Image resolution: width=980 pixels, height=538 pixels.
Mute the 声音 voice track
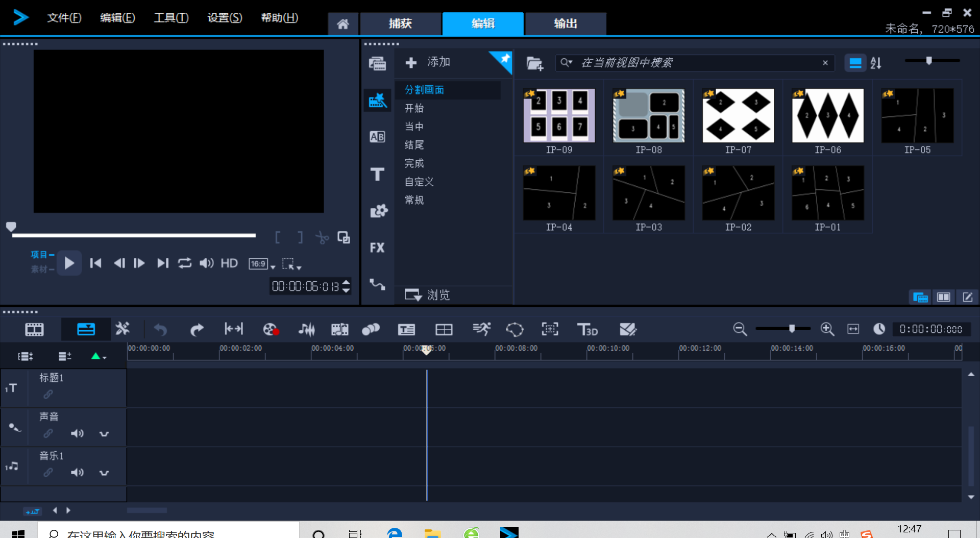pos(77,434)
